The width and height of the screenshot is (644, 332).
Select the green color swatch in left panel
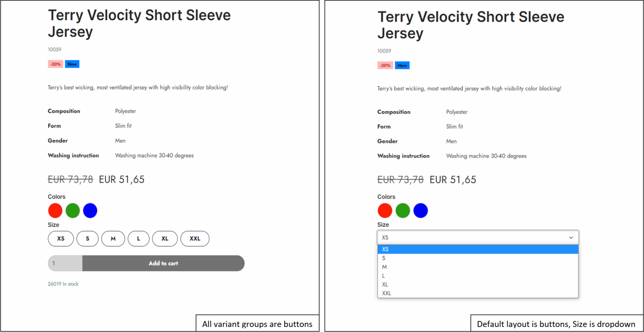(x=73, y=211)
